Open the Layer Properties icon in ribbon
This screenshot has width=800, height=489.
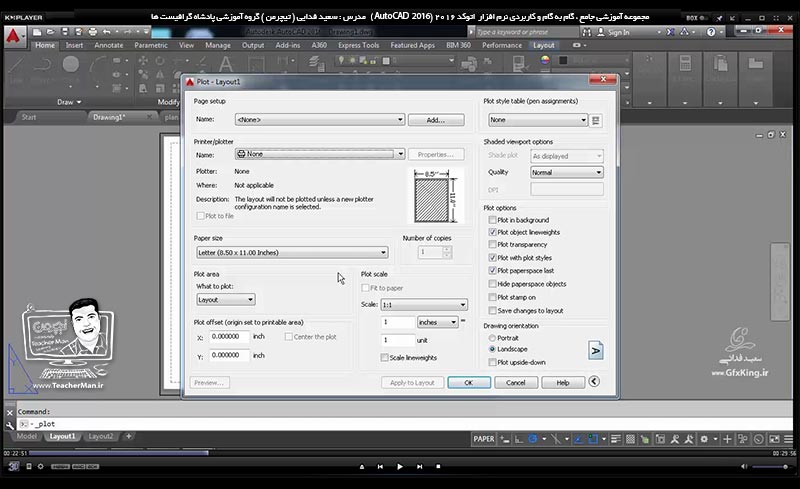[317, 63]
